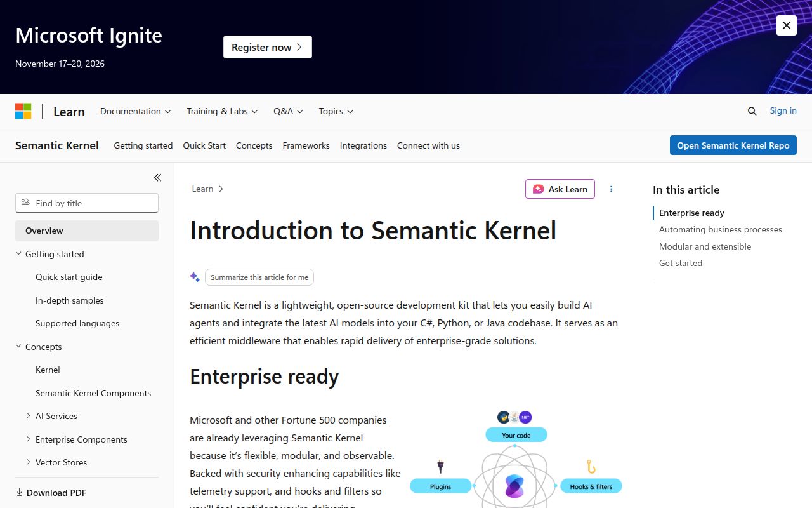Click the Ask Learn chat icon
The image size is (812, 508).
(x=538, y=189)
